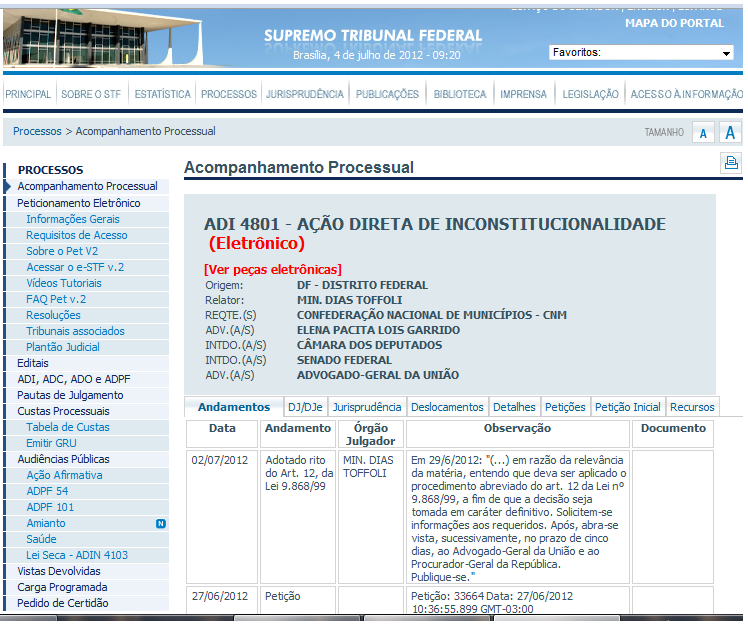This screenshot has width=748, height=628.
Task: Click Processos breadcrumb link
Action: coord(37,131)
